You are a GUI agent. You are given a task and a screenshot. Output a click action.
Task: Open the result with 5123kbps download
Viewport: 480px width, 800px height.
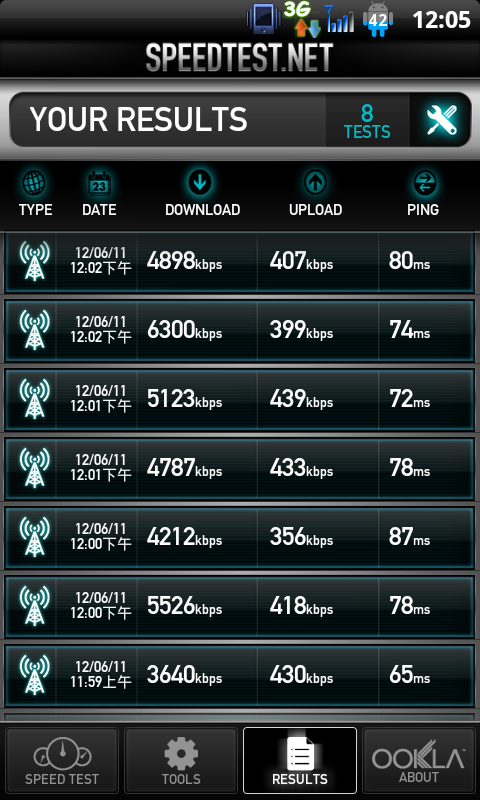click(240, 399)
